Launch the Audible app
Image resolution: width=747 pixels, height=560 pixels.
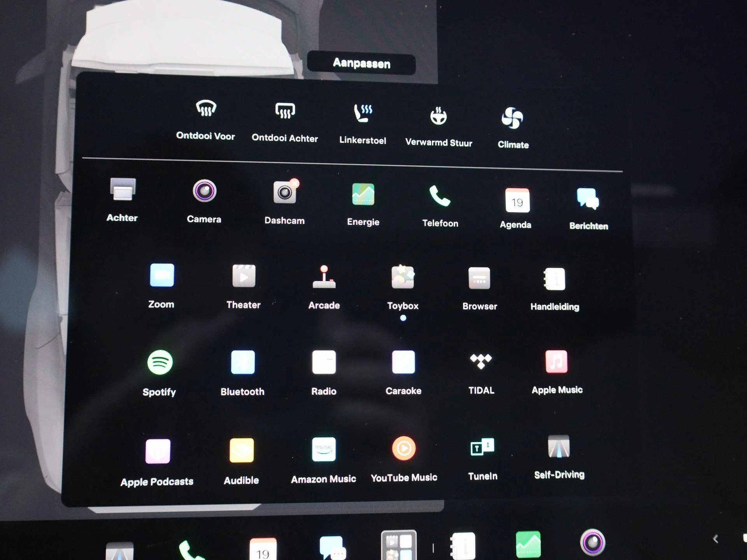click(242, 462)
